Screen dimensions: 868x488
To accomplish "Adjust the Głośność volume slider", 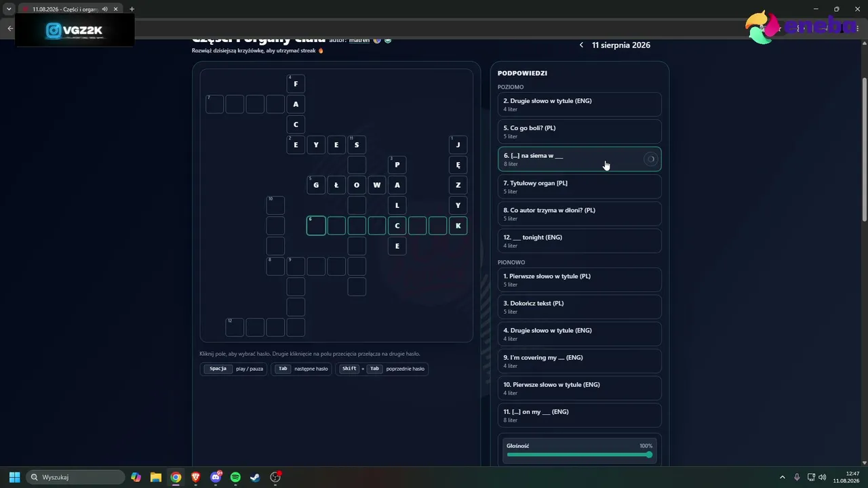I will 580,455.
